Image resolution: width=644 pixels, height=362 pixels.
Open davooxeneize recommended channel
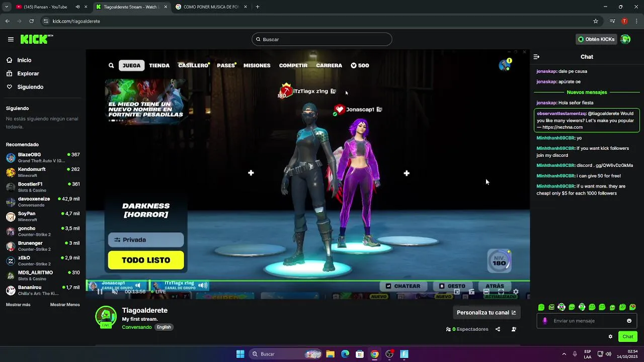pyautogui.click(x=43, y=202)
